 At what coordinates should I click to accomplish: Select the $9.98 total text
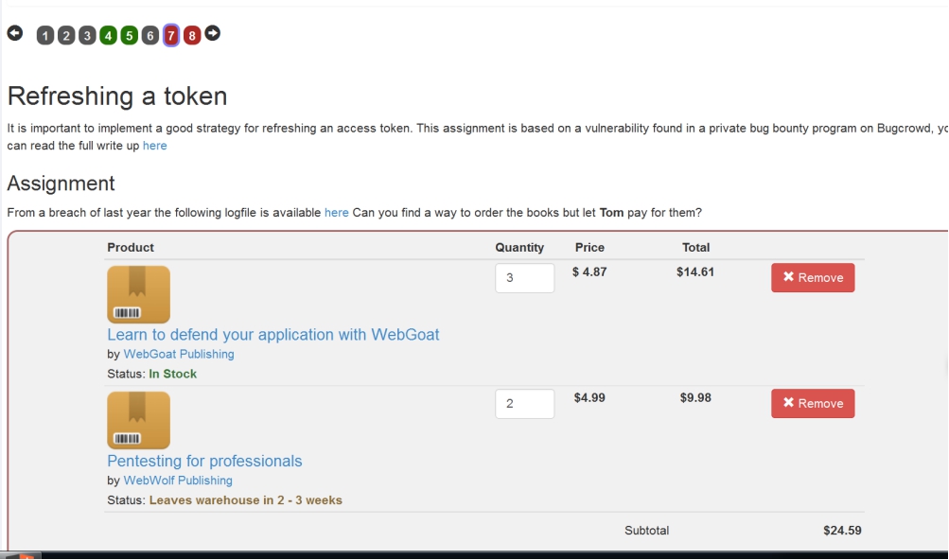click(695, 397)
